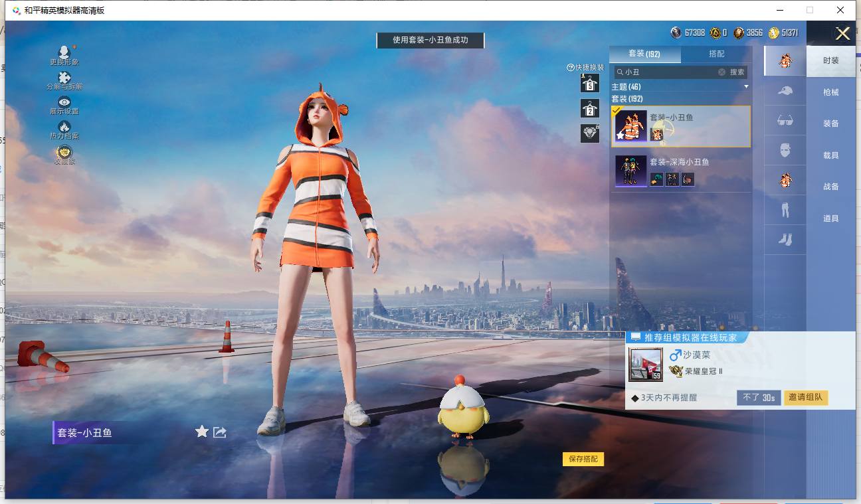Screen dimensions: 861x504
Task: Toggle favorite star for 套装-小丑鱼
Action: coord(202,432)
